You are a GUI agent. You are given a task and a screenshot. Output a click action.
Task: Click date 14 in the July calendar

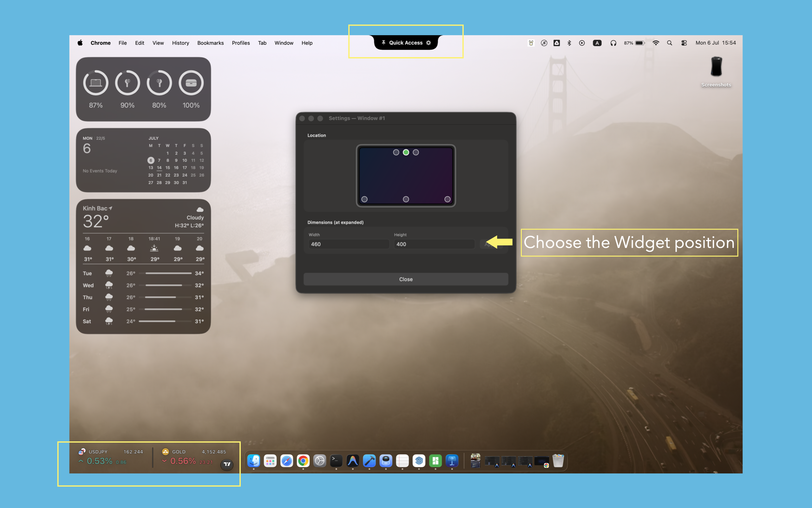159,168
